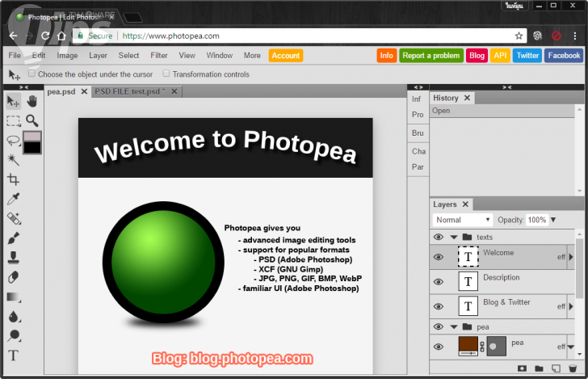Expand effects of Blog & Twitter layer

[x=571, y=306]
